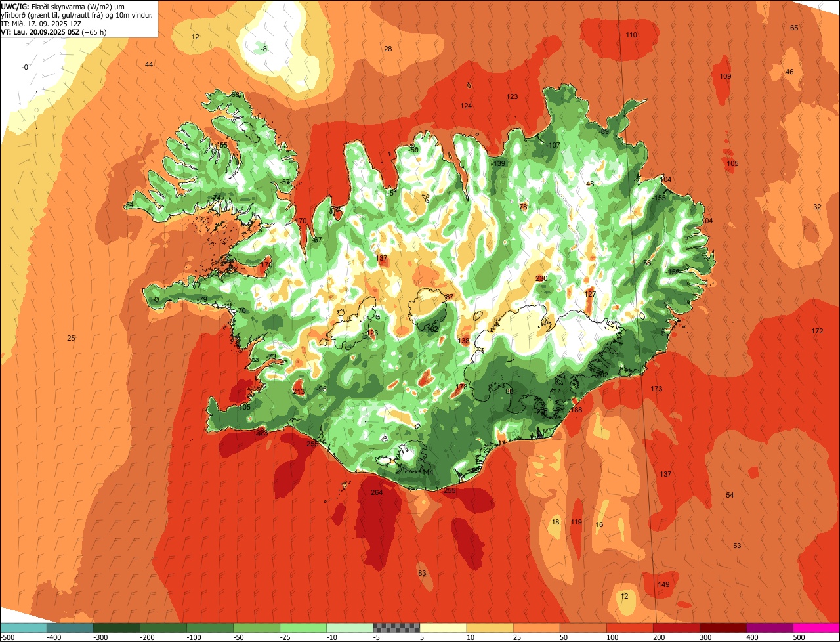Click the legend swatch between 400 and 500
This screenshot has height=642, width=840.
pyautogui.click(x=770, y=628)
